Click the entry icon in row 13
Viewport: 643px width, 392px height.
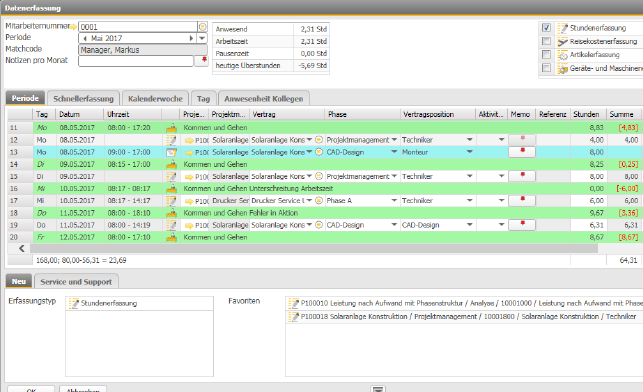tap(171, 152)
